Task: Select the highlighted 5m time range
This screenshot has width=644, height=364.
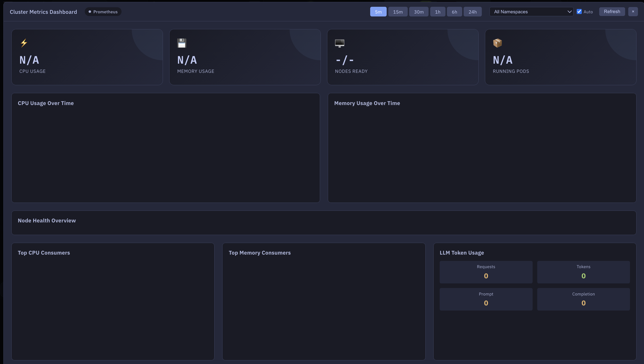Action: click(378, 12)
